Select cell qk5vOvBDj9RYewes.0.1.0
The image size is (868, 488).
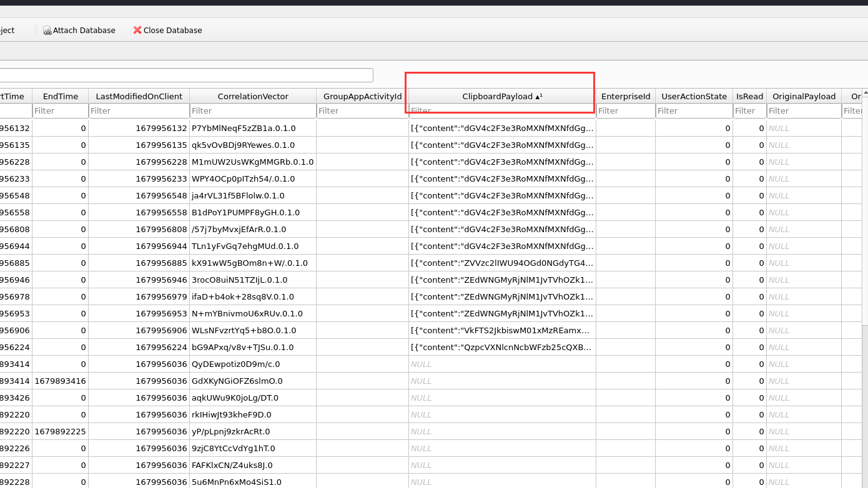253,145
